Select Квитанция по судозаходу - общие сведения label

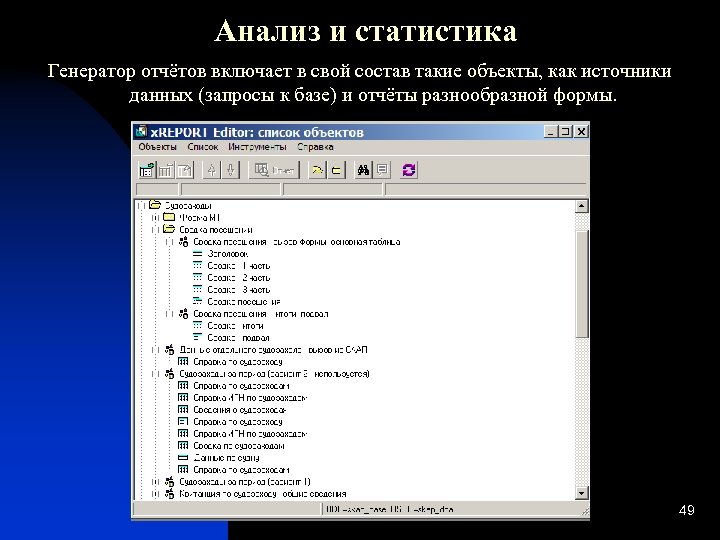tap(263, 494)
